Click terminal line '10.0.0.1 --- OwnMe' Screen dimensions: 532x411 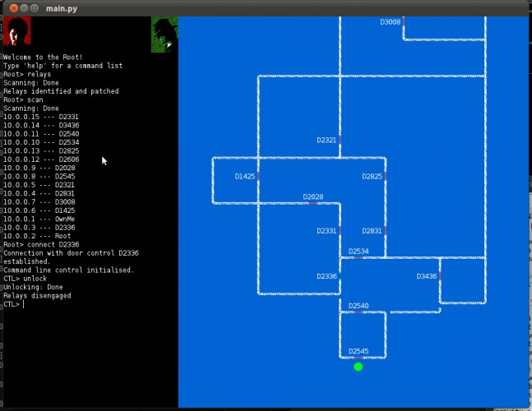(39, 219)
